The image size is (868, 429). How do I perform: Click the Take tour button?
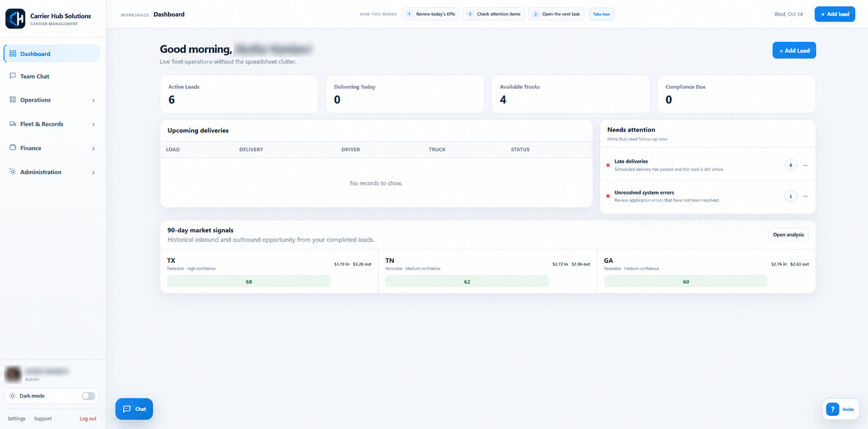[601, 14]
